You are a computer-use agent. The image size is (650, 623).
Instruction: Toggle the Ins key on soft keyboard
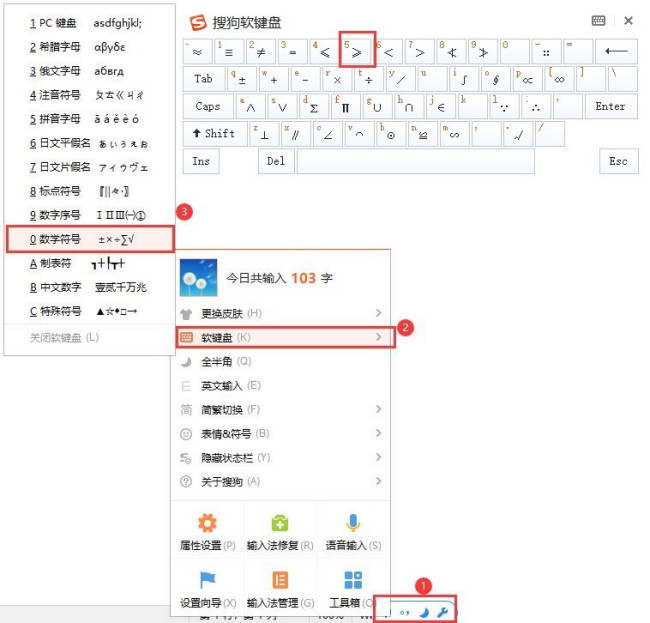pyautogui.click(x=201, y=161)
